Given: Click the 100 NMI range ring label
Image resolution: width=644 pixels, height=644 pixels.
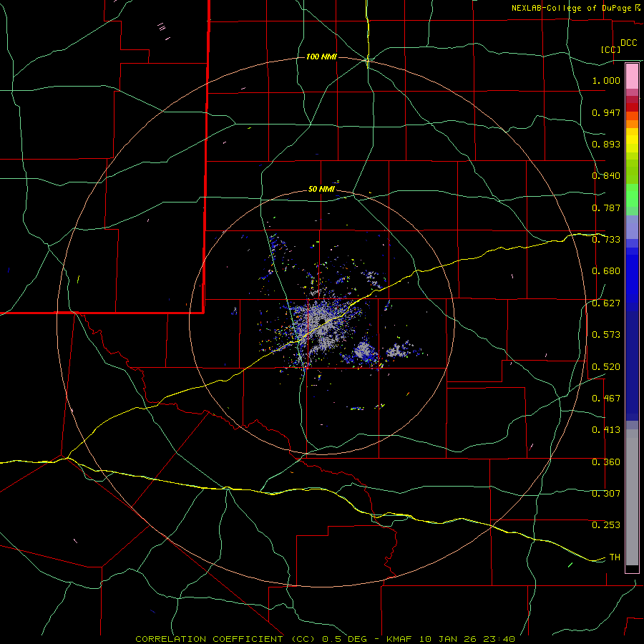Looking at the screenshot, I should [321, 57].
